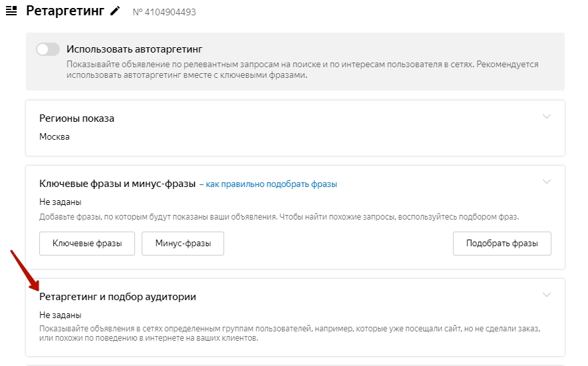Open the Ретаргетинг и подбор аудитории heading

tap(118, 297)
